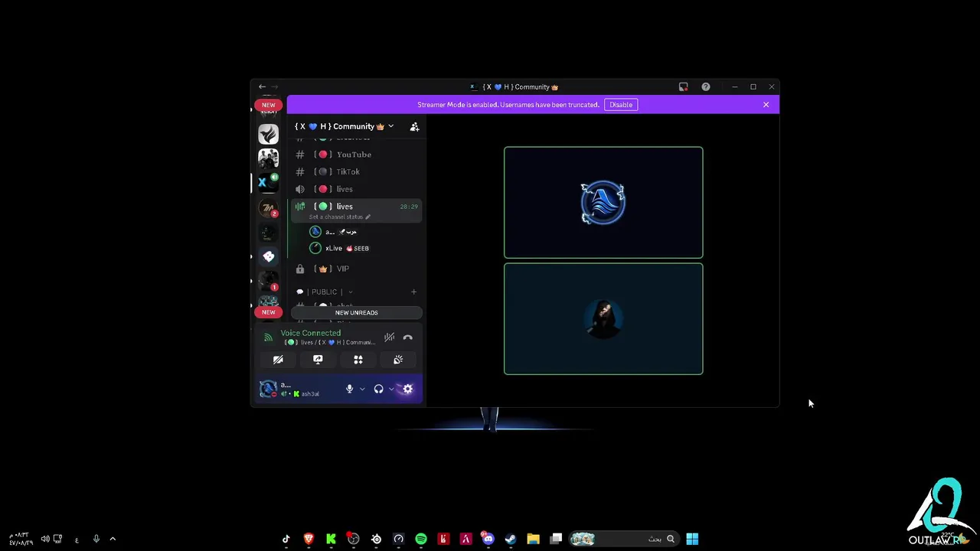The width and height of the screenshot is (980, 551).
Task: Open Discord user settings gear
Action: (407, 389)
